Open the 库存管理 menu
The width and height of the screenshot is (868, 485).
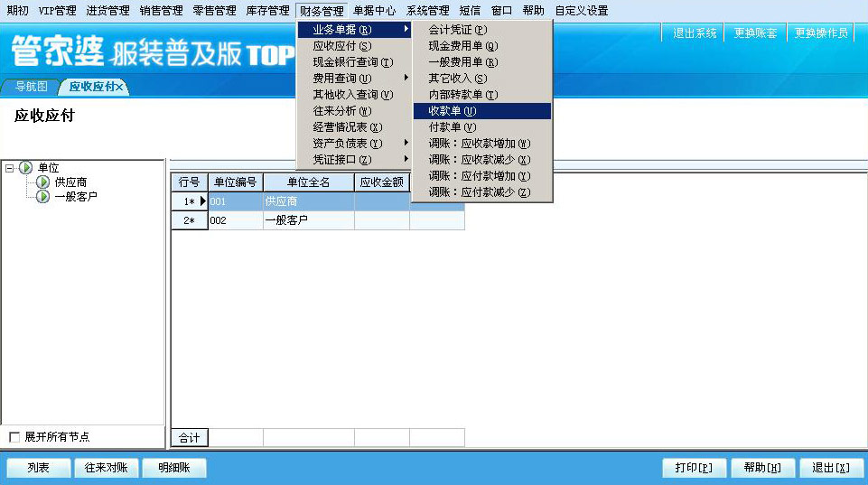pos(267,11)
